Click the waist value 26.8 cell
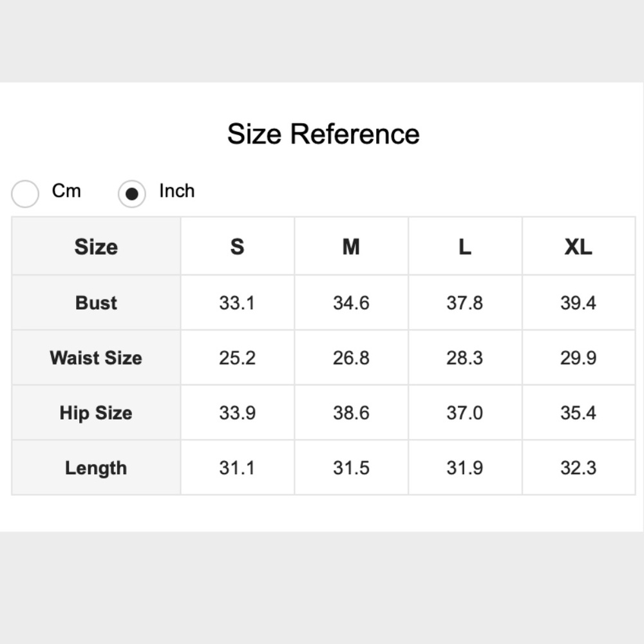This screenshot has width=644, height=644. pyautogui.click(x=351, y=358)
